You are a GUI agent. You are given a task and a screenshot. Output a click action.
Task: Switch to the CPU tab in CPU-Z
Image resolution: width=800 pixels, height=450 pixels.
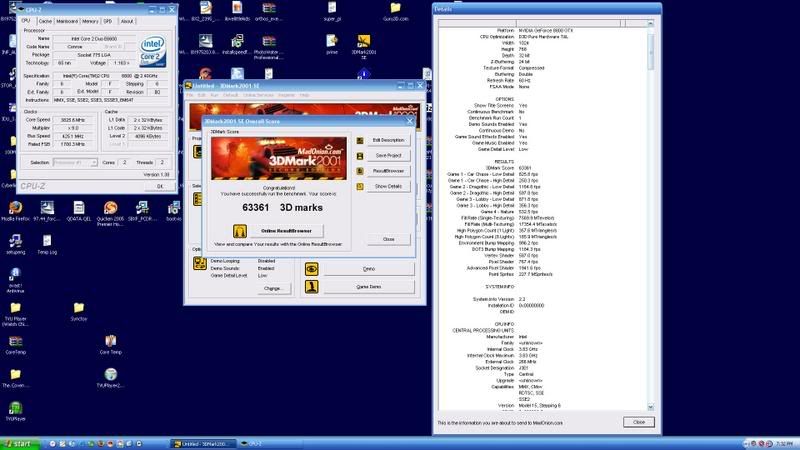[x=26, y=21]
